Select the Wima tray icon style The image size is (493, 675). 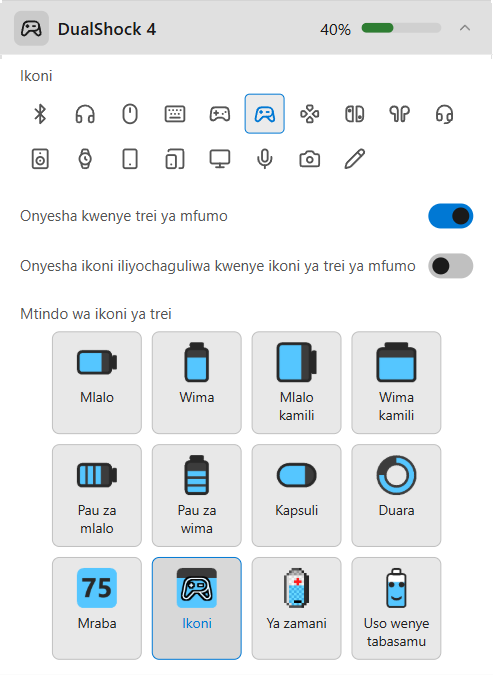pos(197,382)
